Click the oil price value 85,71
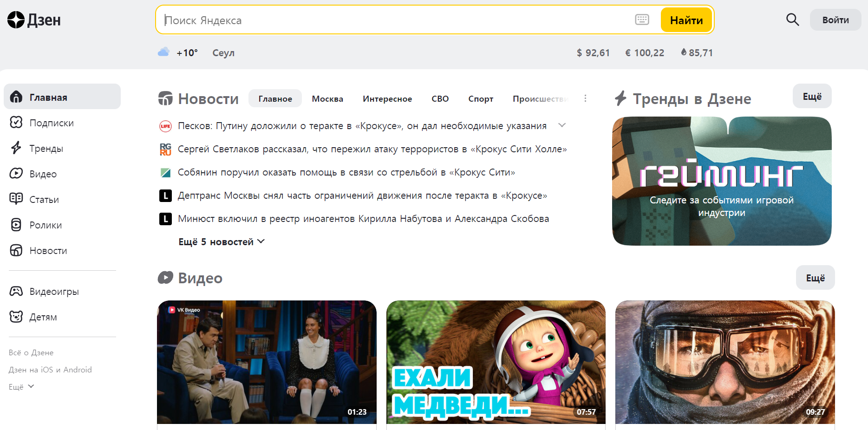The height and width of the screenshot is (430, 868). (701, 52)
